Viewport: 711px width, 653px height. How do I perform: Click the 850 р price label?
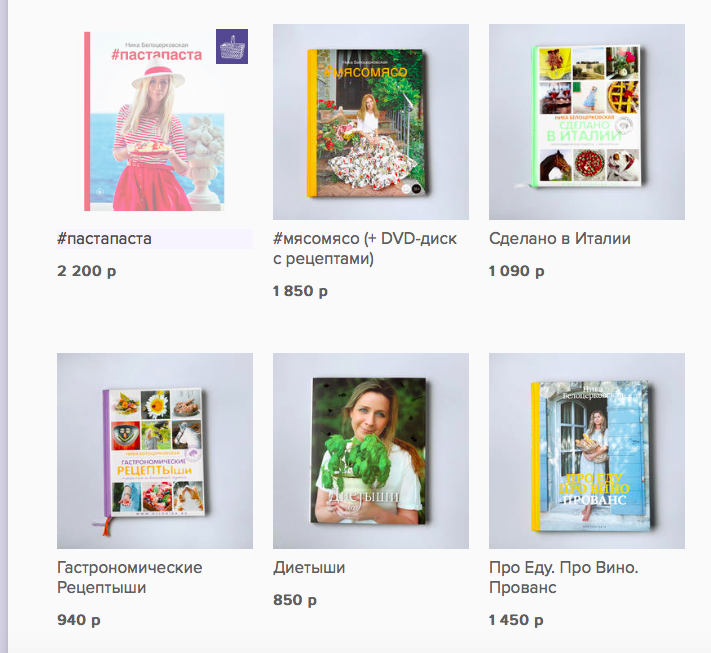point(295,600)
